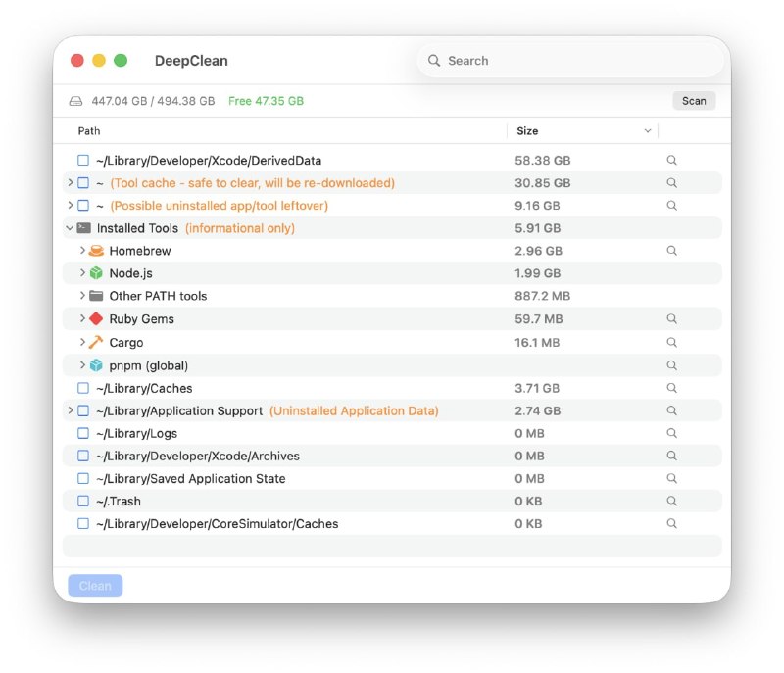The width and height of the screenshot is (784, 673).
Task: Expand the Node.js entry
Action: 82,272
